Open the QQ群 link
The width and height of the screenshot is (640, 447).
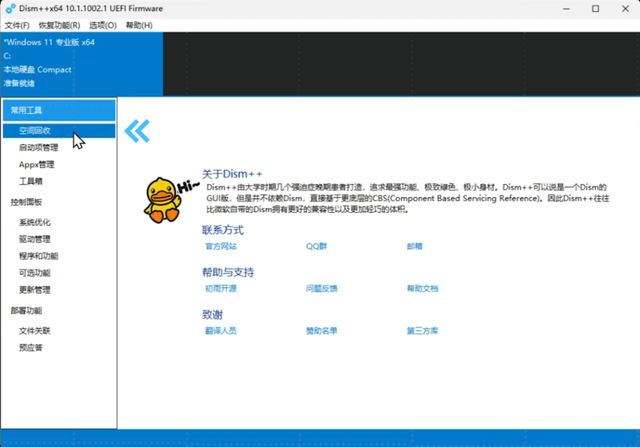tap(317, 246)
